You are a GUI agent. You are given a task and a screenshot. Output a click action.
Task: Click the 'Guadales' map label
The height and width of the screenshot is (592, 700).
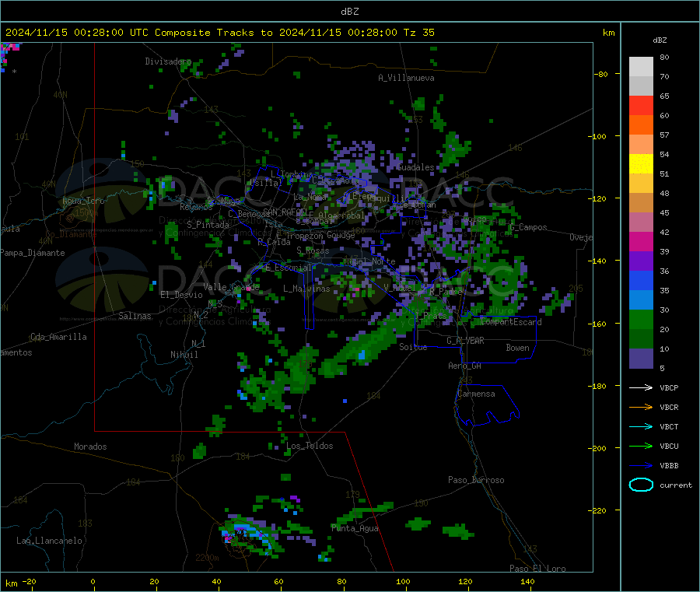pos(415,167)
